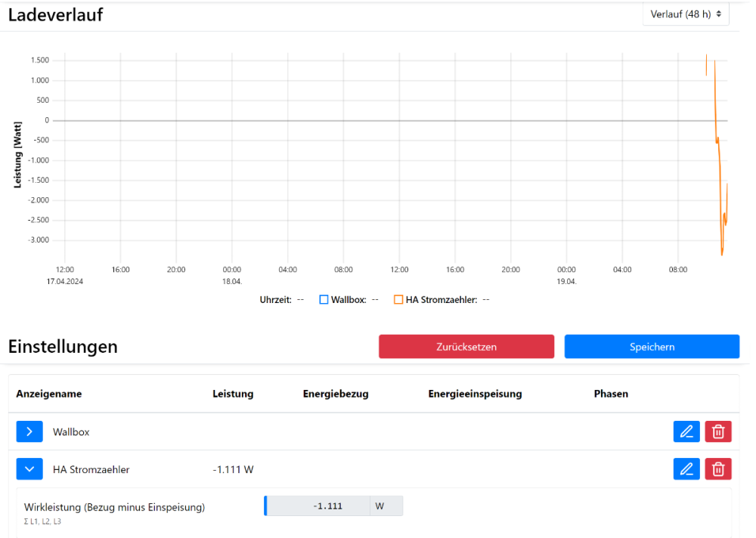The width and height of the screenshot is (756, 538).
Task: Click the Energieeinspeisung column header
Action: (475, 394)
